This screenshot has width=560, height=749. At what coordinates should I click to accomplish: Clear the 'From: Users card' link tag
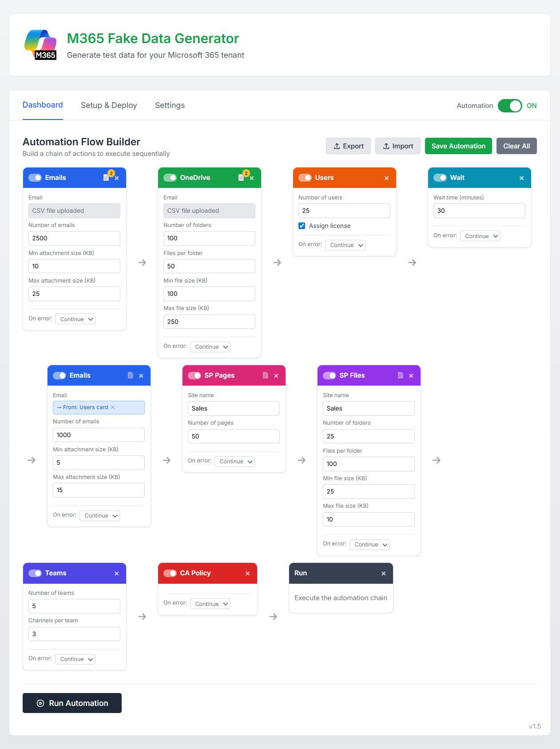point(113,407)
